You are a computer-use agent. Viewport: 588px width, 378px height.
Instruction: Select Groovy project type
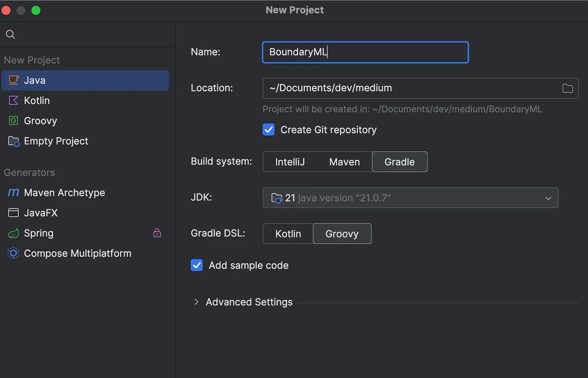click(85, 121)
